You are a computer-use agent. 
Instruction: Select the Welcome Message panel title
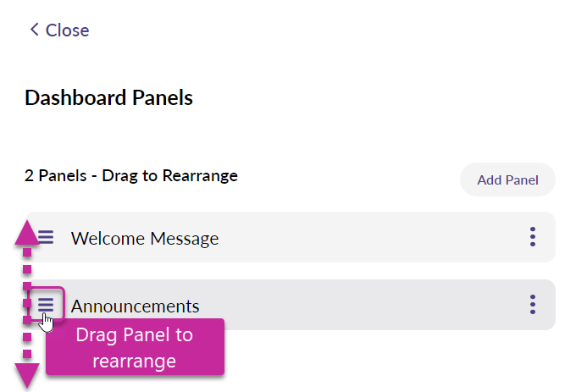pos(145,238)
